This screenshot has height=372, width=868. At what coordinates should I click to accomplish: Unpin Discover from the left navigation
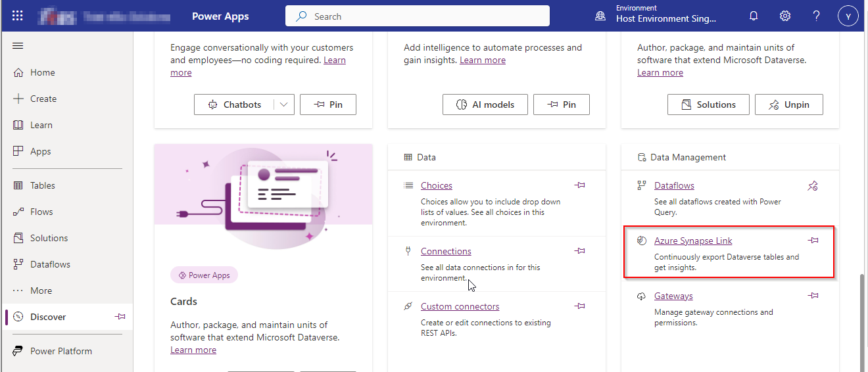120,317
